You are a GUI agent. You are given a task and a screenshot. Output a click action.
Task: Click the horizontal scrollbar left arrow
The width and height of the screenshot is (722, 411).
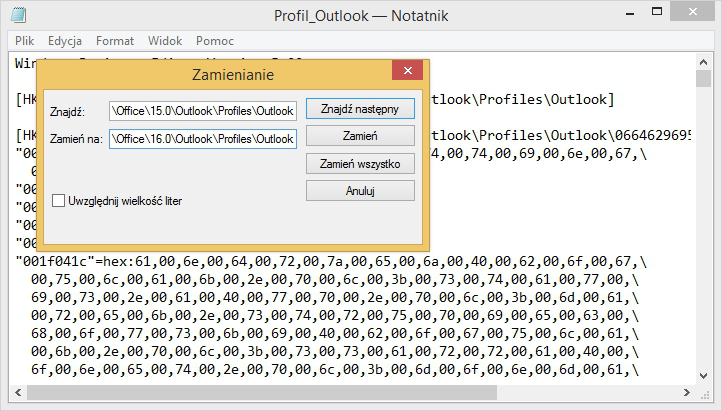18,393
